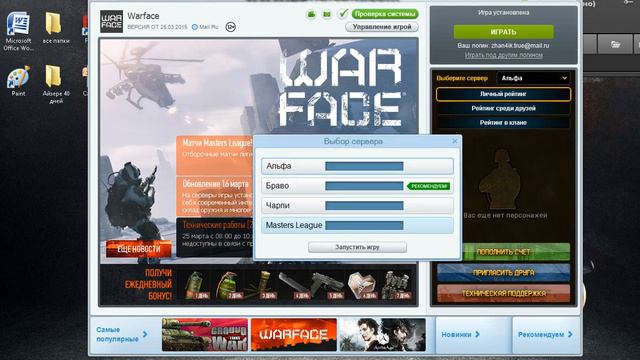Open the Microsoft Office Word desktop icon
This screenshot has width=640, height=360.
[18, 32]
